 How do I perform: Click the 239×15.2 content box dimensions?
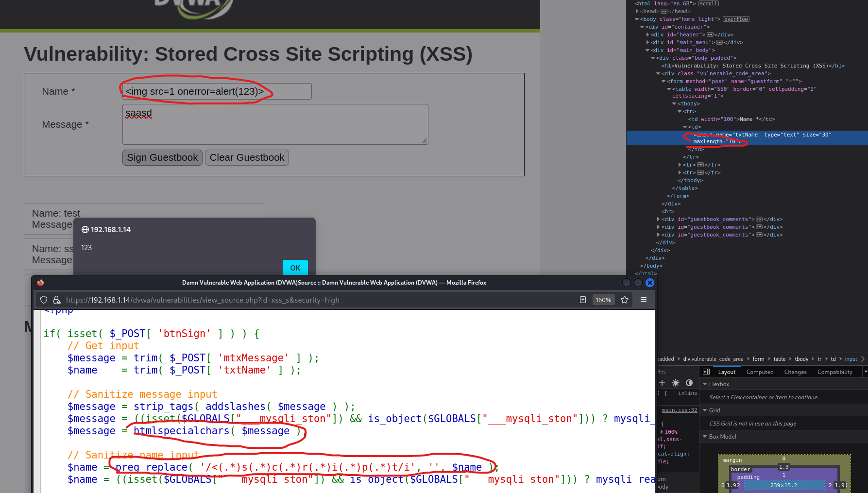783,485
